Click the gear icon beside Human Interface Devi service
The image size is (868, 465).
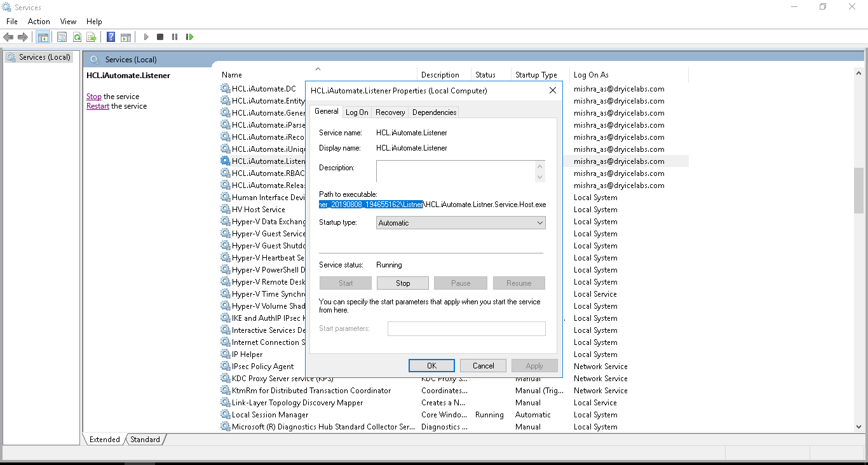[x=226, y=198]
